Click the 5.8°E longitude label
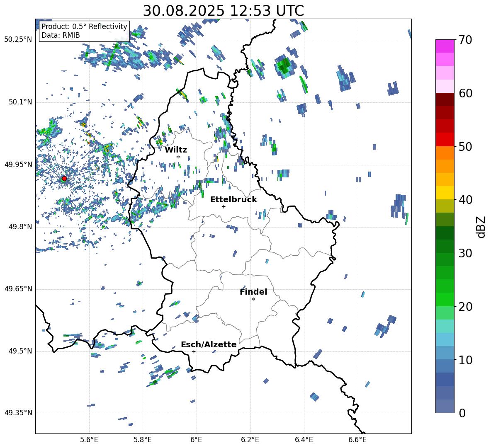This screenshot has width=491, height=448. point(143,440)
